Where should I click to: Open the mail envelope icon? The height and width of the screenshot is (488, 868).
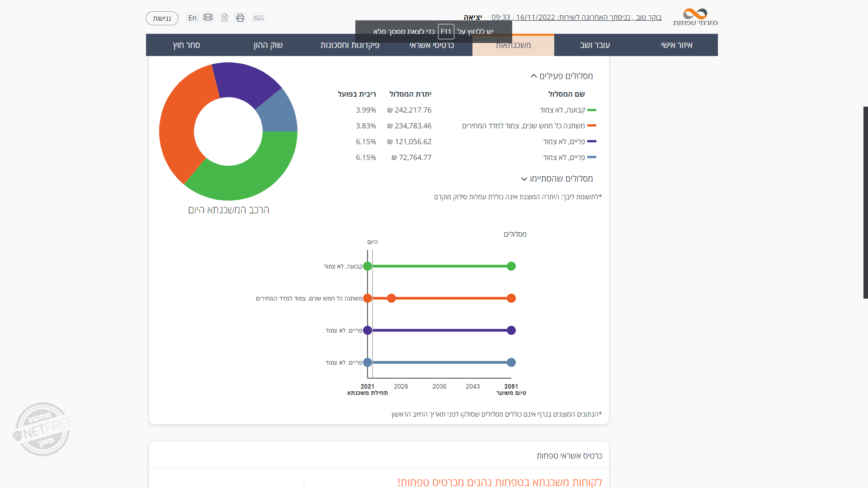(208, 17)
